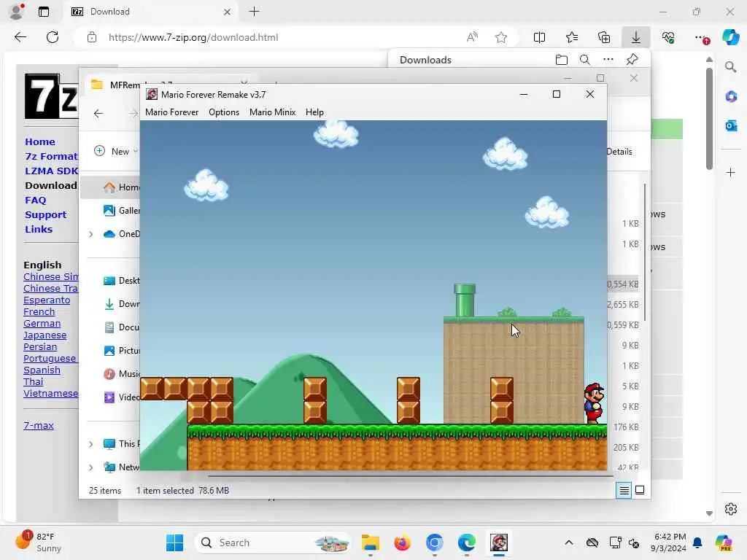Image resolution: width=747 pixels, height=560 pixels.
Task: Open the 7z Format link
Action: pos(51,156)
